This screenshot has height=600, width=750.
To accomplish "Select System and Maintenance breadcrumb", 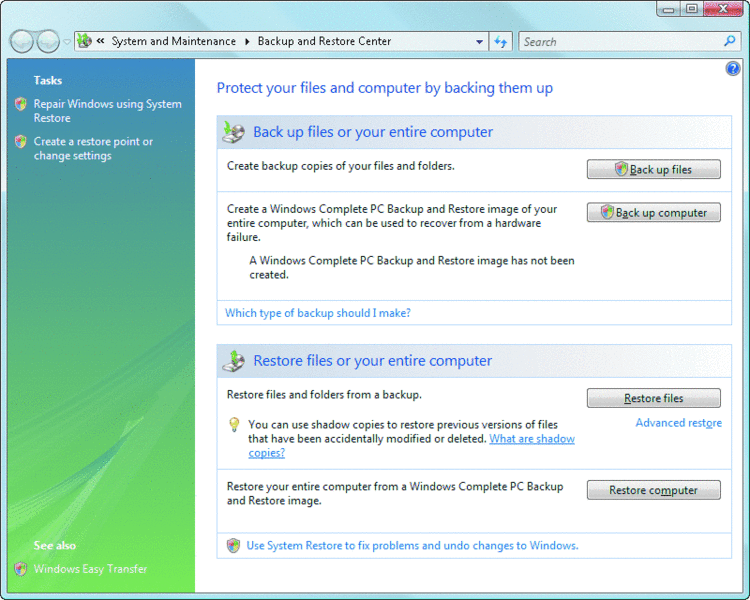I will pos(174,41).
